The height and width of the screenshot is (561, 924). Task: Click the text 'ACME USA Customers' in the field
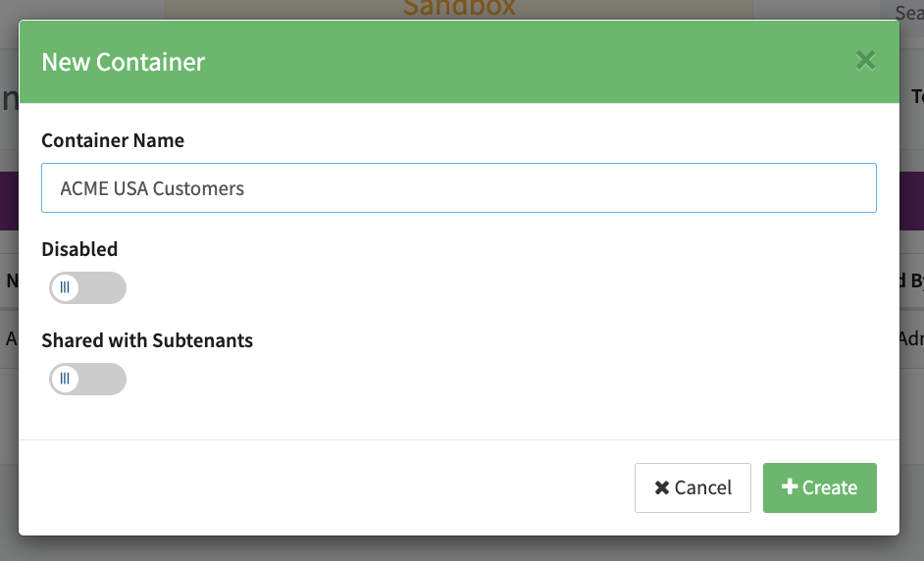tap(152, 188)
